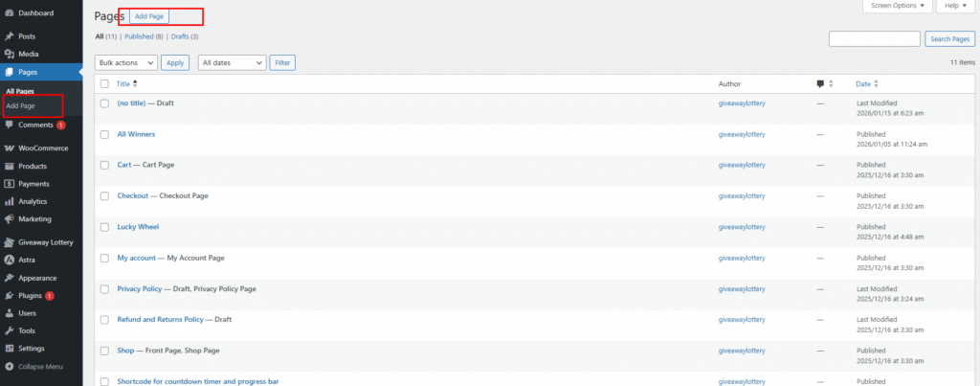Click the Plugins icon in sidebar
Viewport: 980px width, 386px height.
coord(9,295)
